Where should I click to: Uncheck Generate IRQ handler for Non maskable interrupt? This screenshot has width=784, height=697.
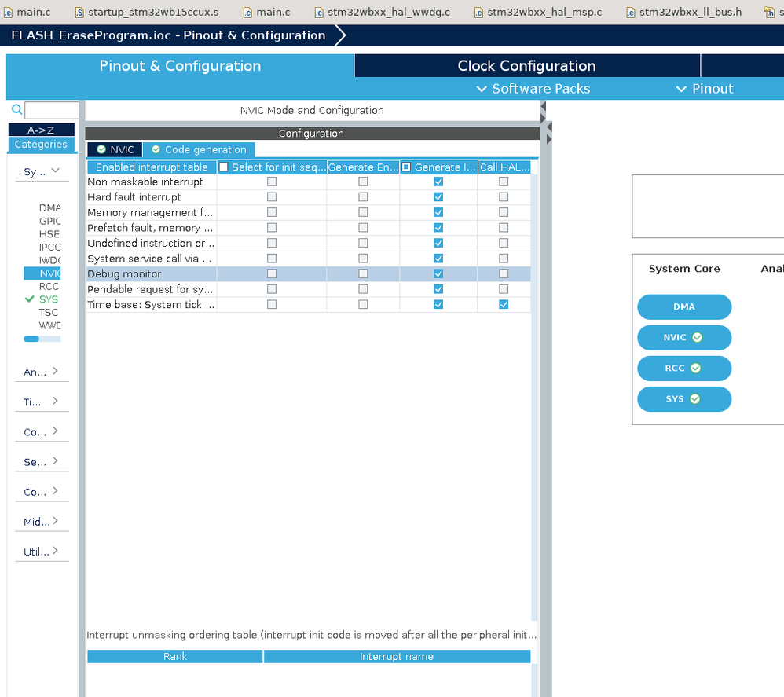point(438,182)
